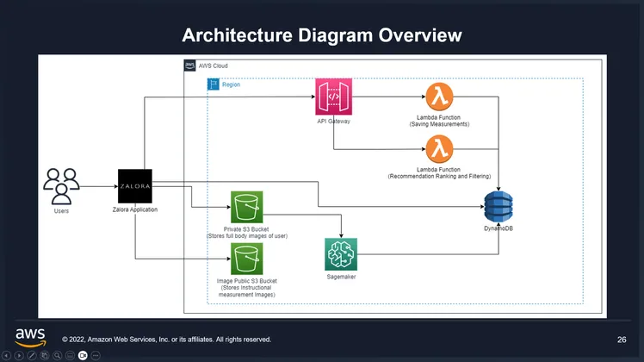The width and height of the screenshot is (644, 362).
Task: Click the Private S3 Bucket icon
Action: [x=247, y=207]
